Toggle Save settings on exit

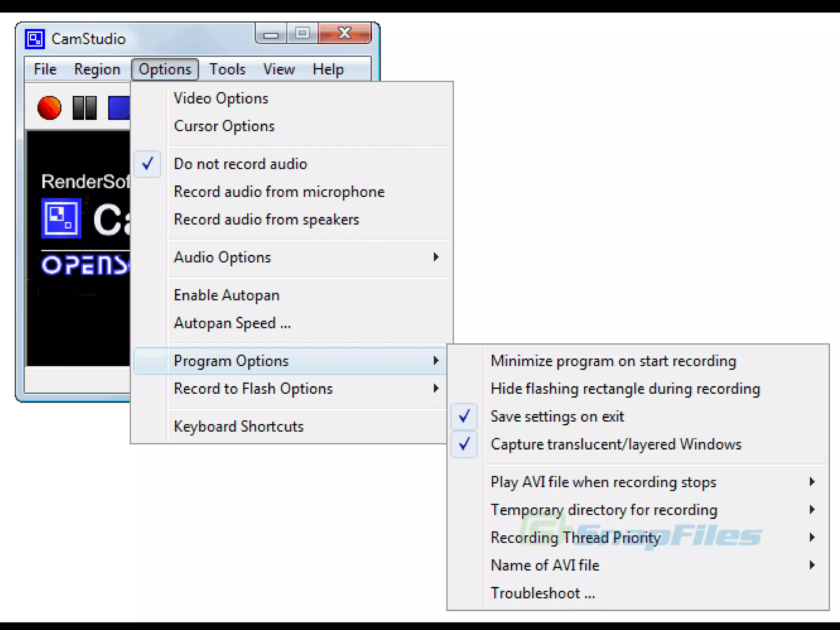click(x=557, y=417)
